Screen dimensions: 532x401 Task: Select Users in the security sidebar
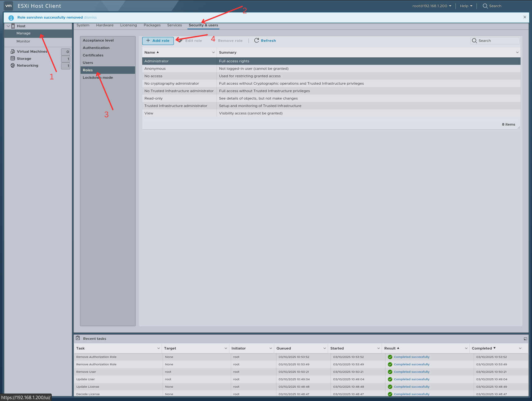pos(88,62)
